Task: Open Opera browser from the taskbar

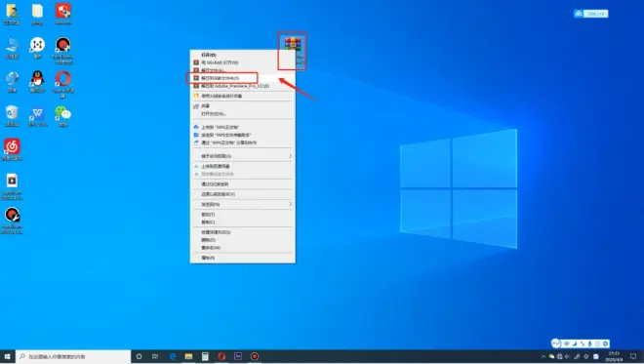Action: [221, 356]
